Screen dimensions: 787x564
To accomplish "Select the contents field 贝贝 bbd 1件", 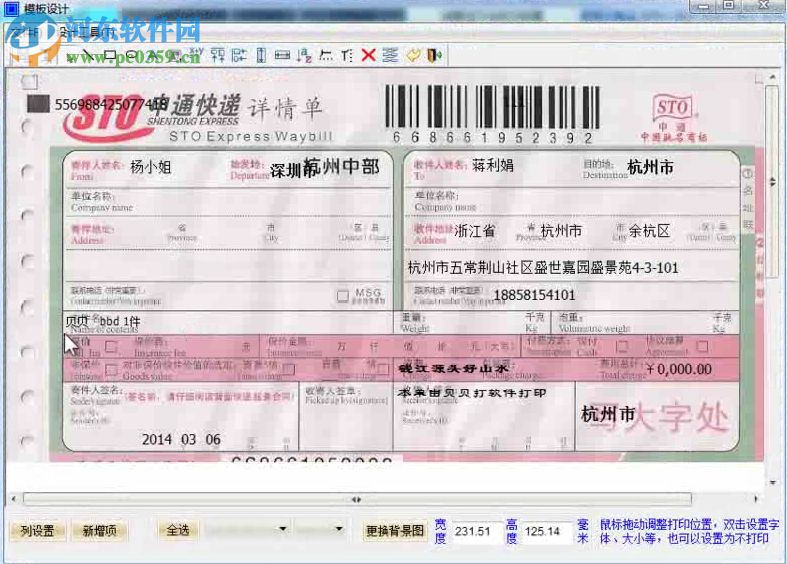I will tap(103, 321).
